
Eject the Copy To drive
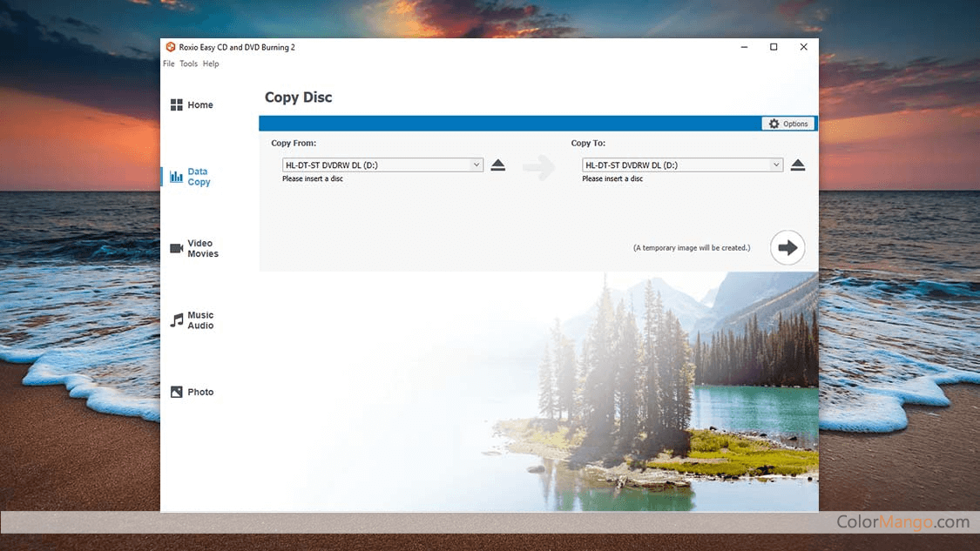(798, 165)
